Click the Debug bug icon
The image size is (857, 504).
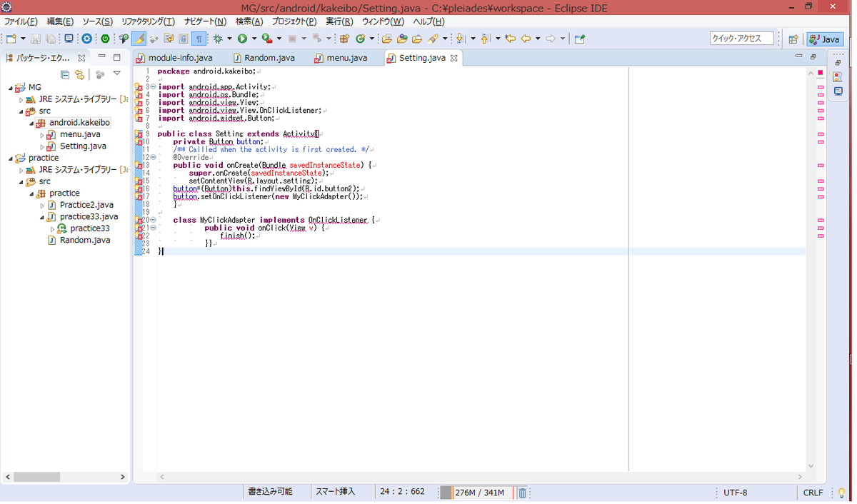[x=218, y=39]
